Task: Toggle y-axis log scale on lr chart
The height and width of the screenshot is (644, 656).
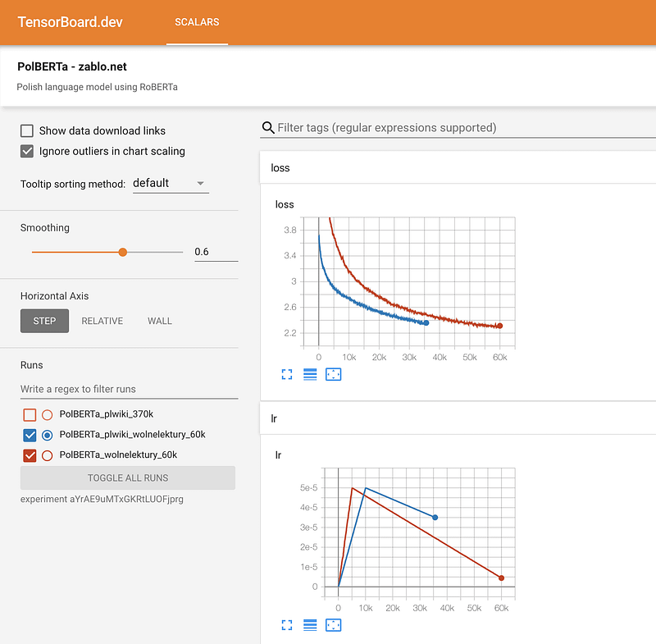Action: pos(310,625)
